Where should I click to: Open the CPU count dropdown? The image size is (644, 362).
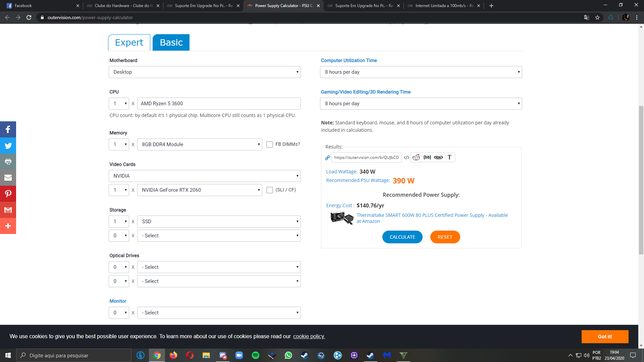(x=119, y=104)
